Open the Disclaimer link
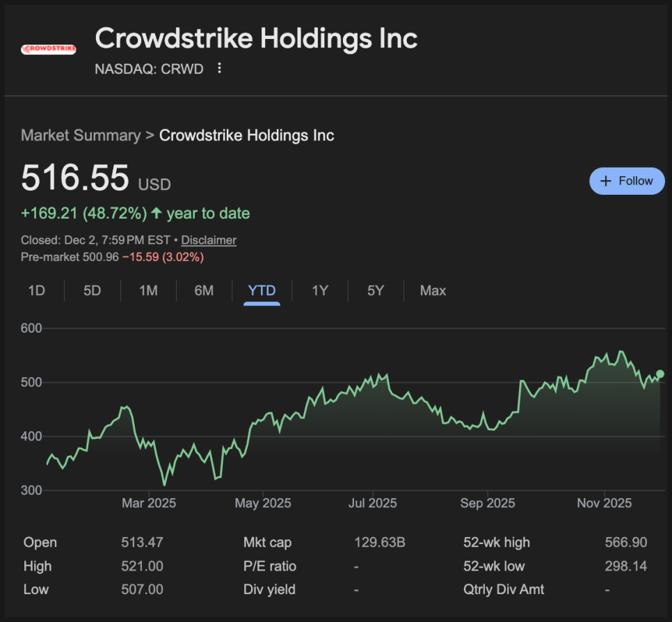The width and height of the screenshot is (672, 622). pyautogui.click(x=209, y=240)
